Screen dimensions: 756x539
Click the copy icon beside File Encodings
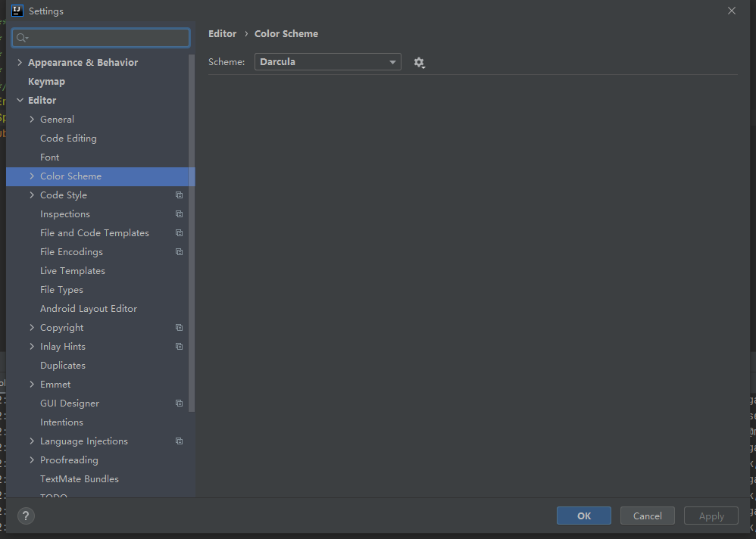click(x=179, y=251)
